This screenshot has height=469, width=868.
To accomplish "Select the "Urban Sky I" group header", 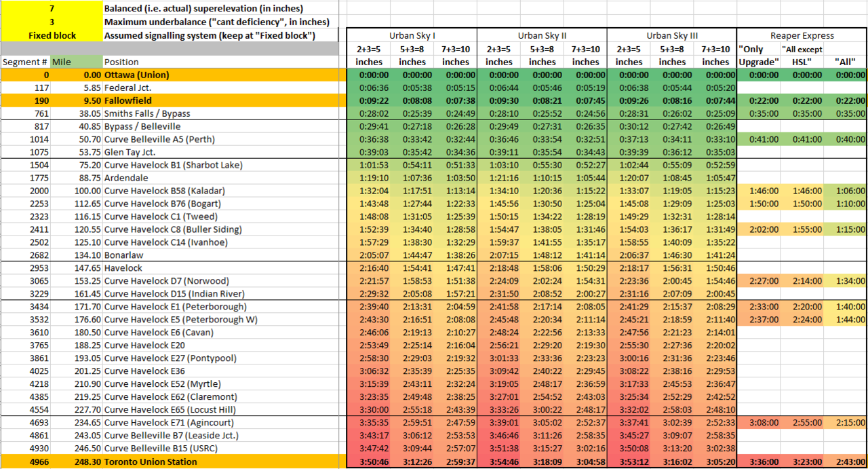I will 412,35.
